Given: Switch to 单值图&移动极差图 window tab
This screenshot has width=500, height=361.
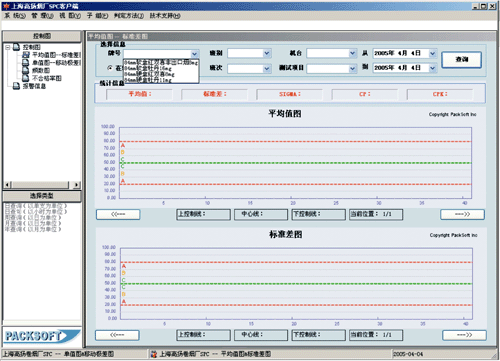Looking at the screenshot, I should 74,354.
